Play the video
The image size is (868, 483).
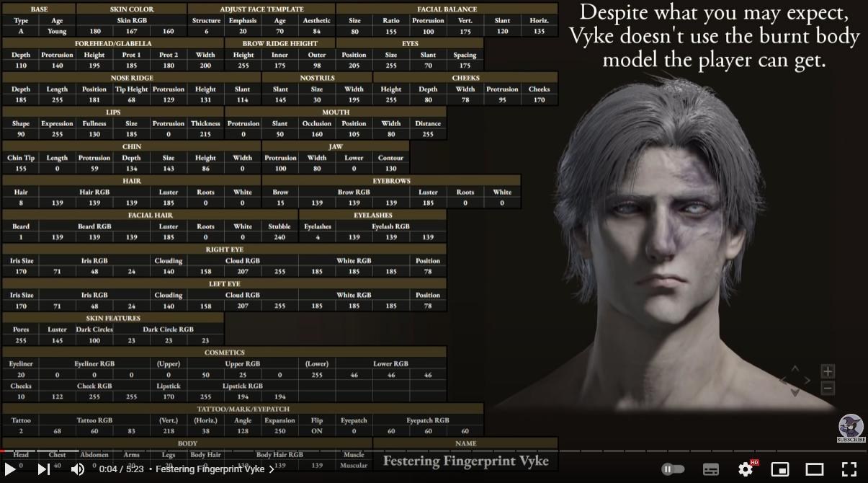10,469
